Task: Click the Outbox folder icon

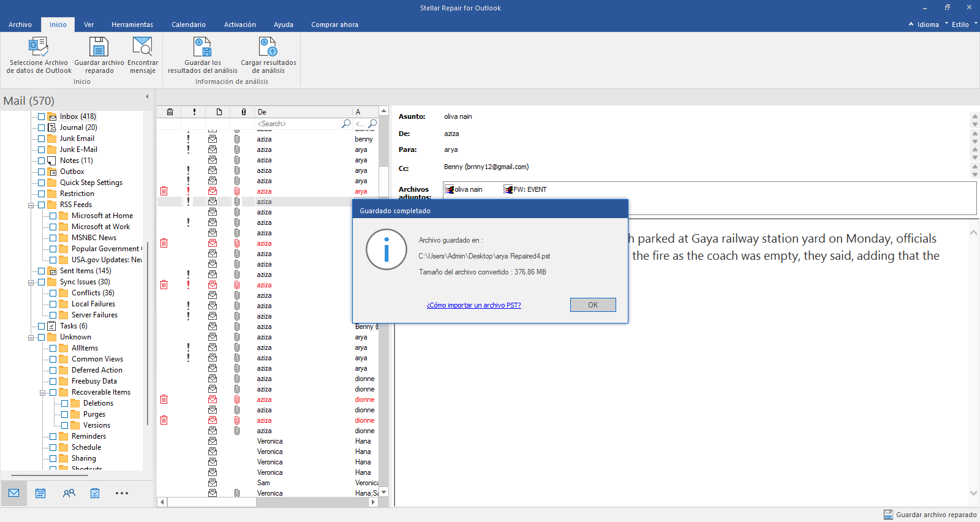Action: 52,172
